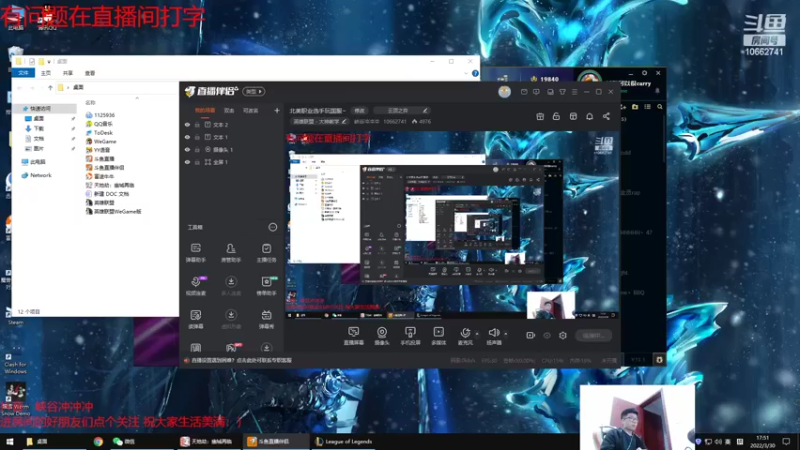Image resolution: width=800 pixels, height=450 pixels.
Task: Click lock icon in streaming app header row
Action: tap(556, 116)
